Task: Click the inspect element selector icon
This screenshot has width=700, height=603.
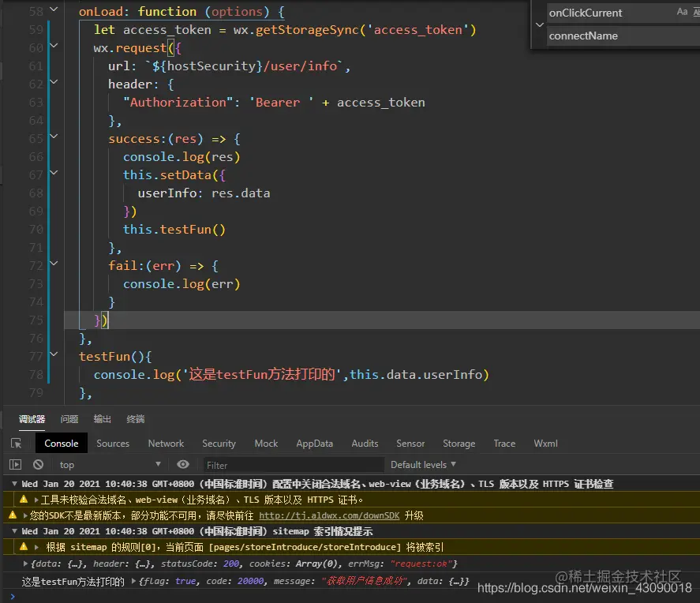Action: click(x=16, y=444)
